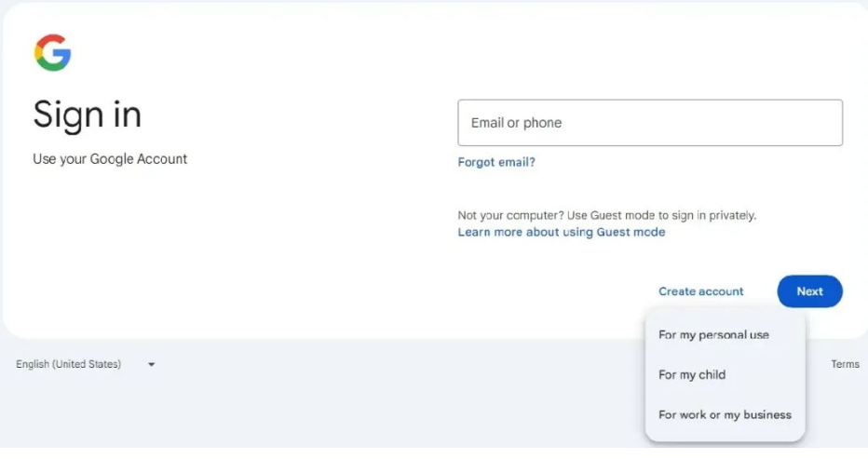Click the Sign in heading

(x=88, y=115)
